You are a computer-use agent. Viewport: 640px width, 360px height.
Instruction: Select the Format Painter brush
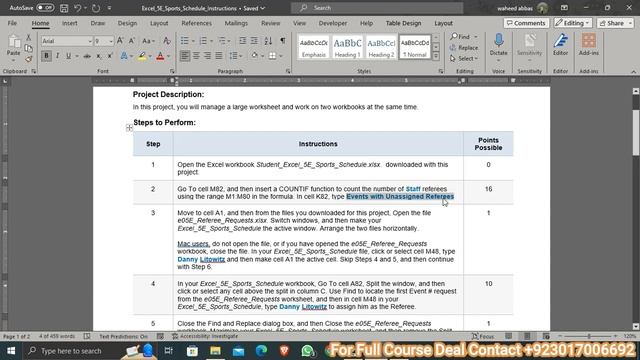(29, 59)
